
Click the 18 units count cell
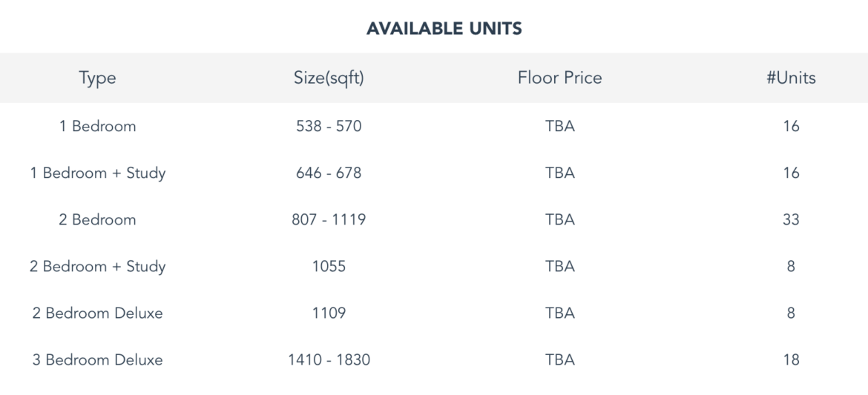791,360
